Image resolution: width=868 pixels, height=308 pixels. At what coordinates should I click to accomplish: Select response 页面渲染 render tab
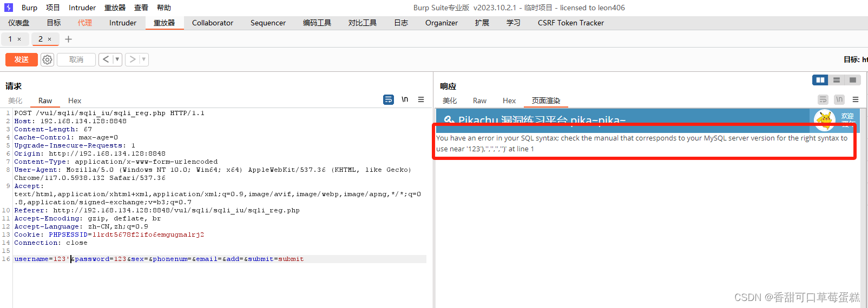[x=546, y=101]
